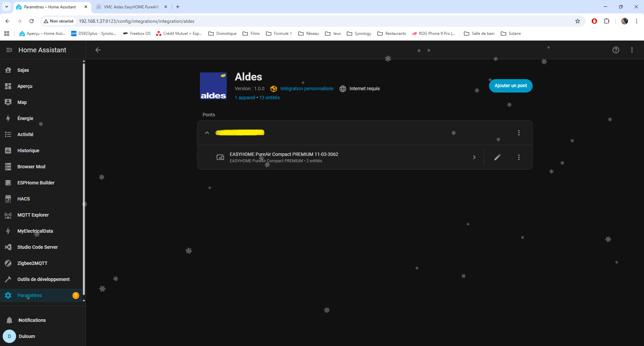Bookmark this page with the star icon

[578, 21]
